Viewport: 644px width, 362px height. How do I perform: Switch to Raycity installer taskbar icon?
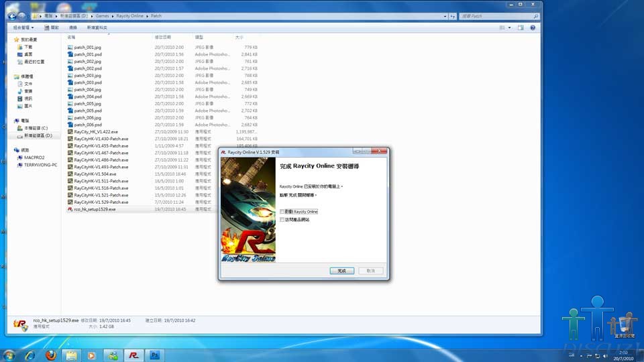click(x=133, y=355)
